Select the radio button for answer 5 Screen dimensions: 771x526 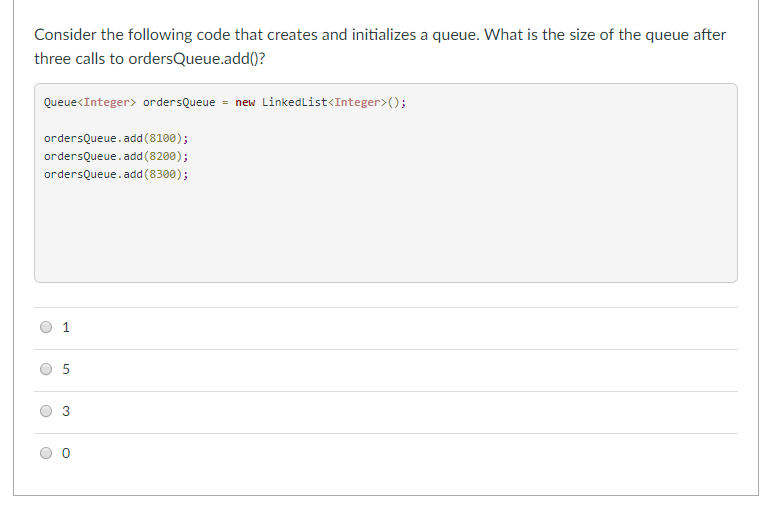(x=46, y=369)
